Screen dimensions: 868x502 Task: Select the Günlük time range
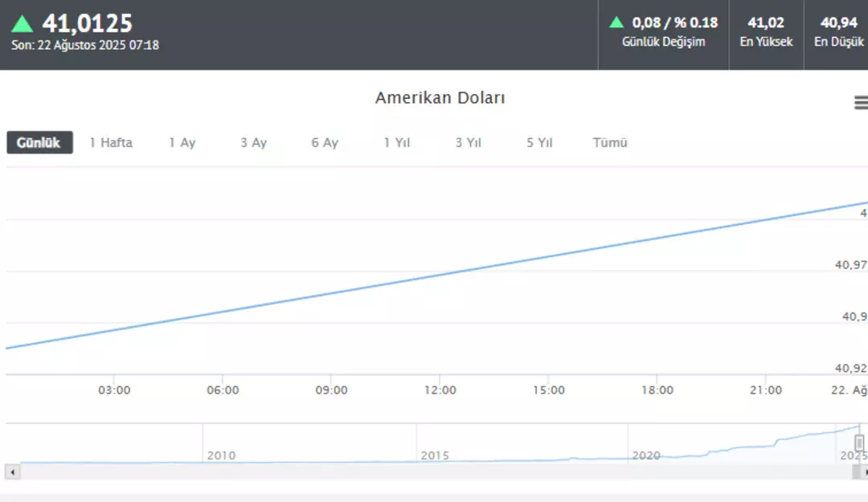[x=39, y=143]
